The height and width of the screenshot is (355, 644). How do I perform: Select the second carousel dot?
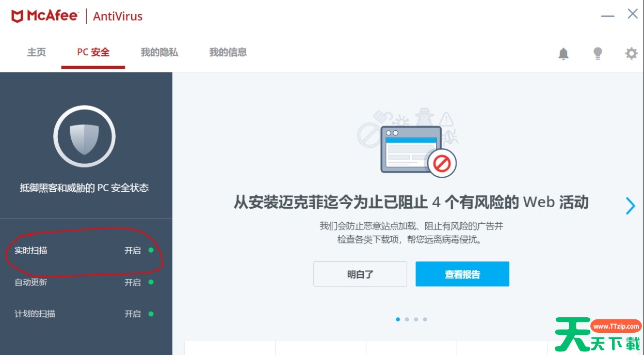(x=407, y=319)
